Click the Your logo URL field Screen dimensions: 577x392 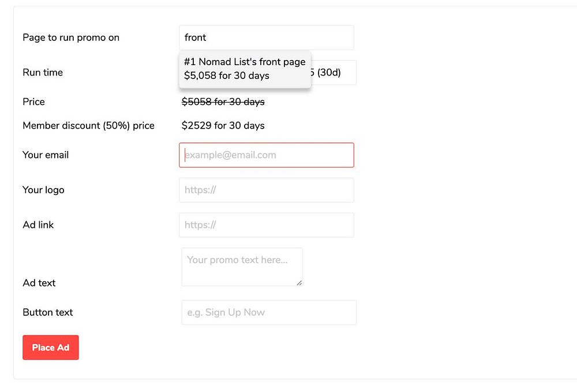(x=266, y=190)
